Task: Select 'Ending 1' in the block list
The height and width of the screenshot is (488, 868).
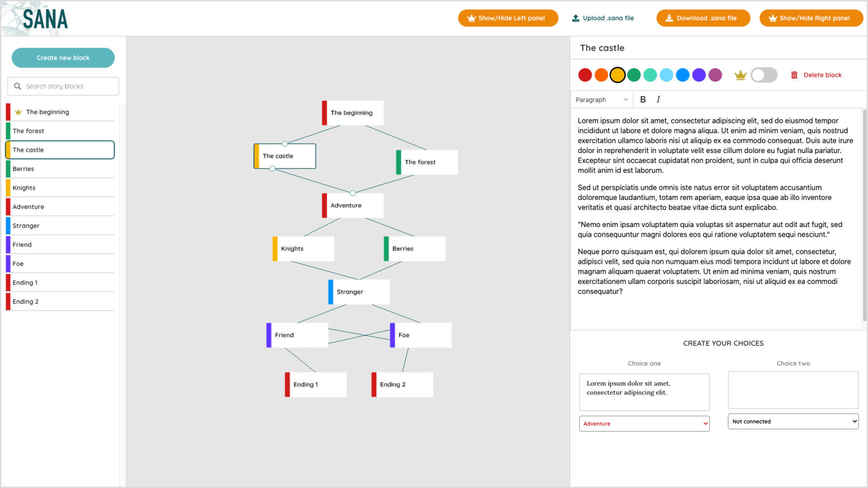Action: click(60, 282)
